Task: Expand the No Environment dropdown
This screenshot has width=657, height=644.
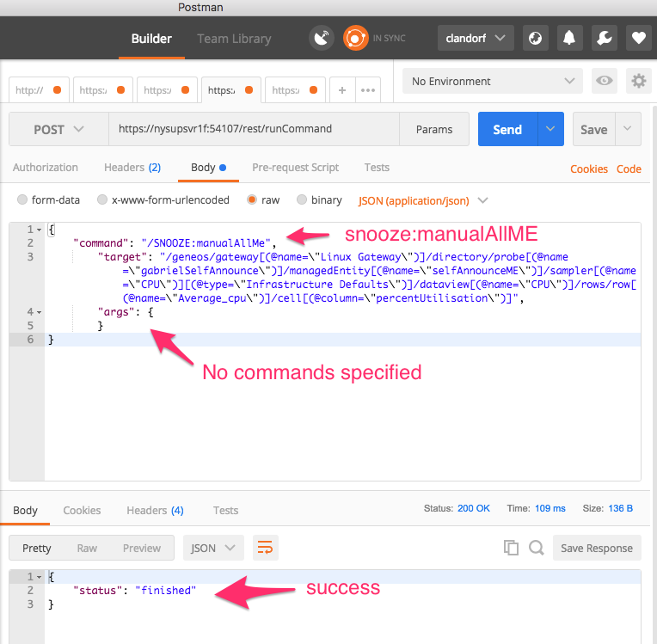Action: coord(493,81)
